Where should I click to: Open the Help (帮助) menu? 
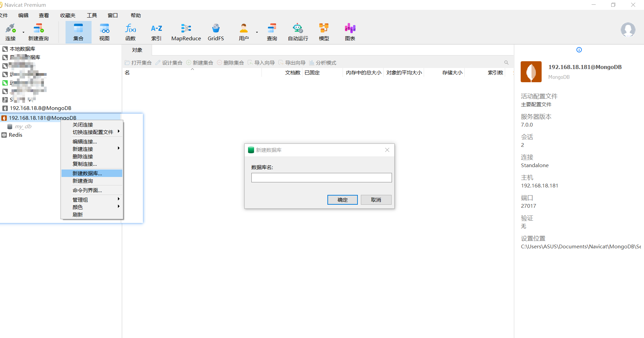pos(136,15)
